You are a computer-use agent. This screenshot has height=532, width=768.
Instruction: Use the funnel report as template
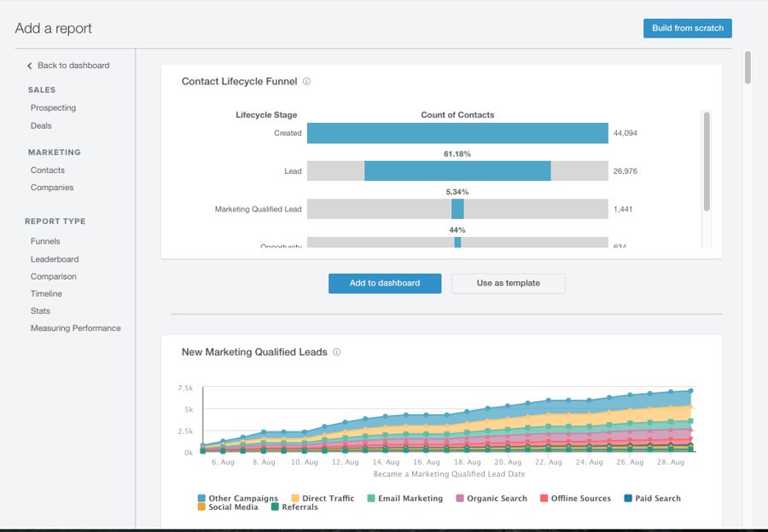[x=508, y=284]
